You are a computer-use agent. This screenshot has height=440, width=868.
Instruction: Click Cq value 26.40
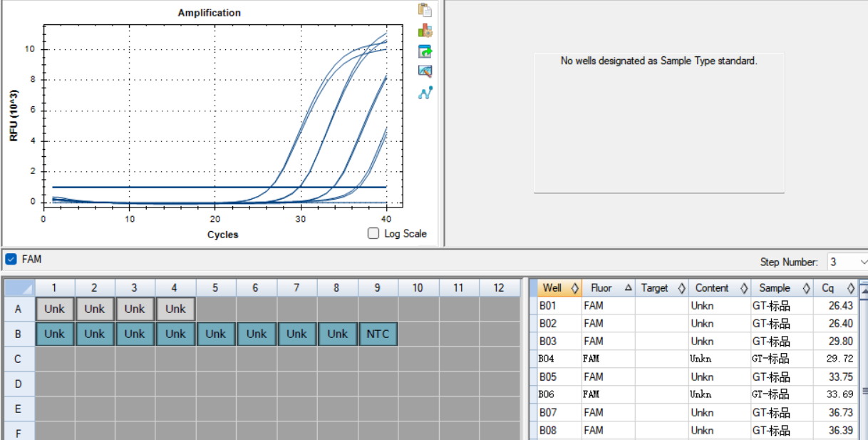point(841,324)
